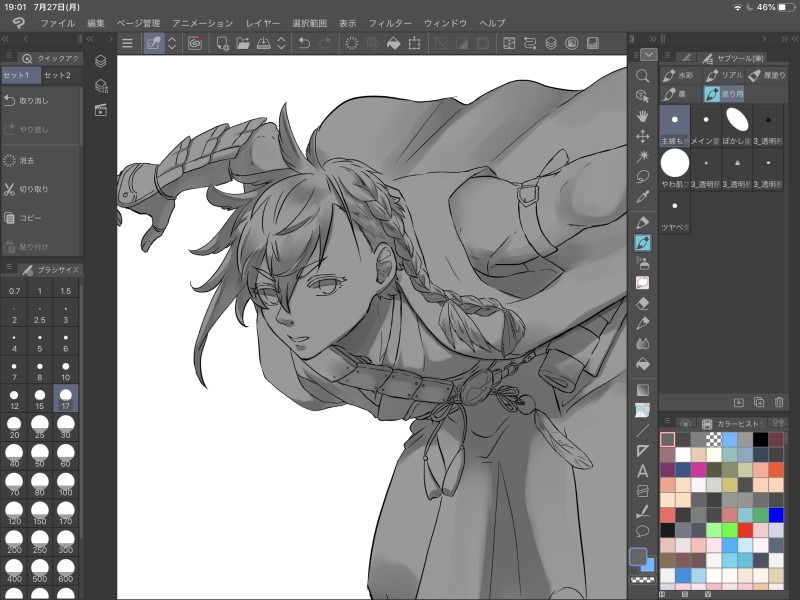Screen dimensions: 800x600
Task: Choose the やわ肌 large round brush
Action: [674, 169]
